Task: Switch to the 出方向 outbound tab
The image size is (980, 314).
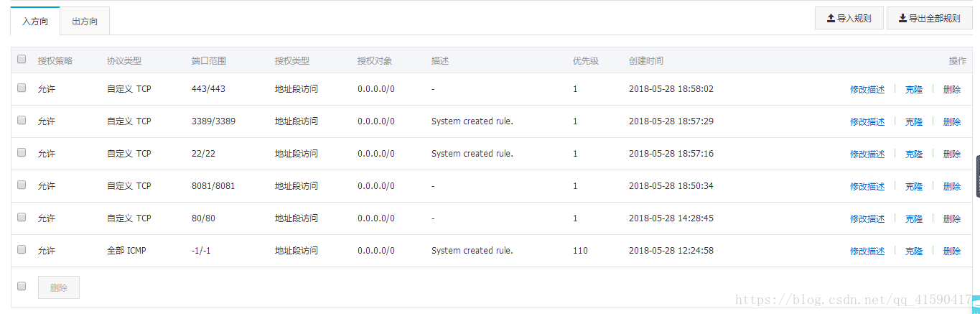Action: (x=85, y=22)
